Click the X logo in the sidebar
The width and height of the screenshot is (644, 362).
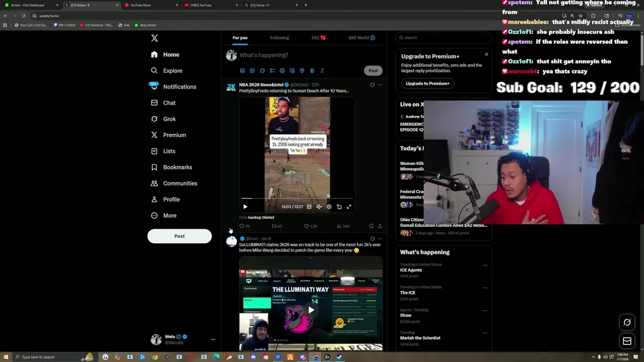pyautogui.click(x=154, y=38)
